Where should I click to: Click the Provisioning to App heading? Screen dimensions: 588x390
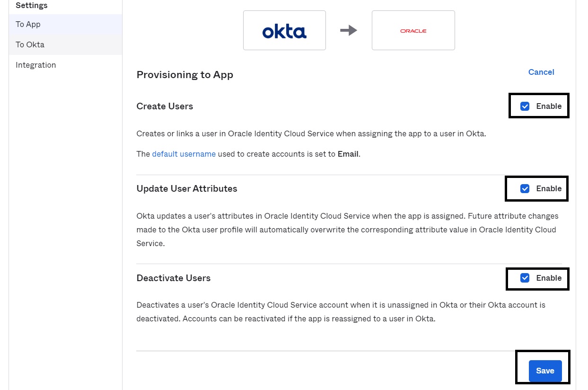[184, 75]
